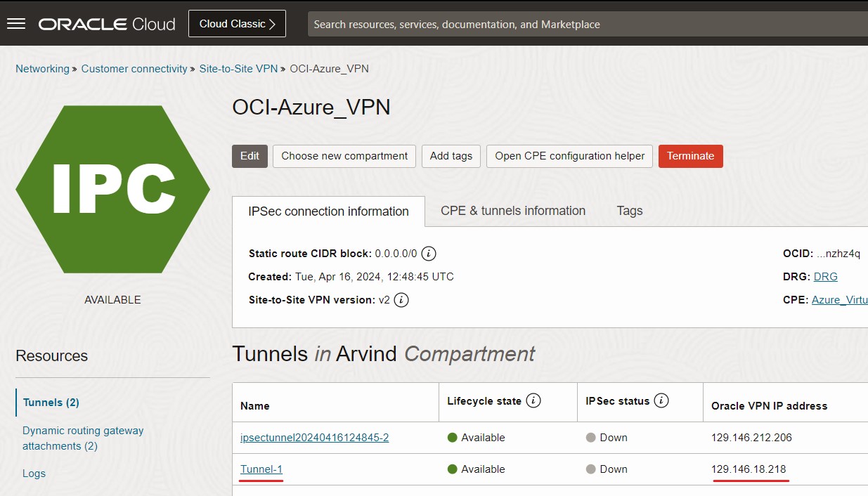Click the Site-to-Site VPN version info icon
868x496 pixels.
click(x=401, y=300)
